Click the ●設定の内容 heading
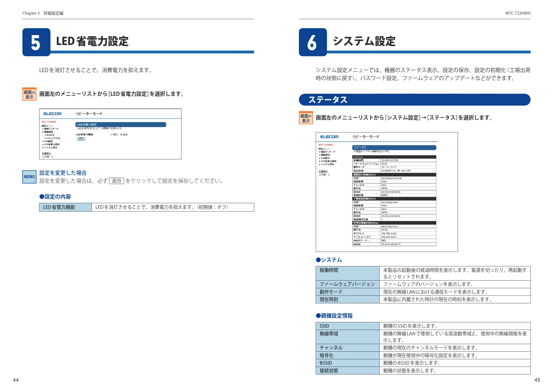553x392 pixels. click(55, 197)
